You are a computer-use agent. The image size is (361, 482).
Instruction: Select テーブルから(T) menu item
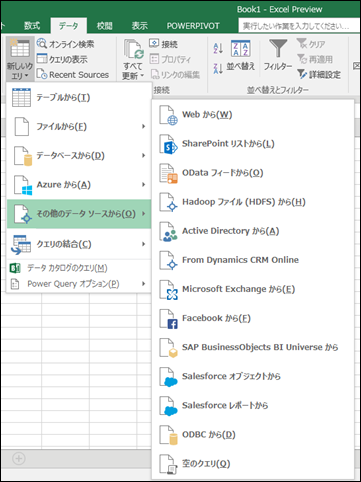tap(79, 98)
